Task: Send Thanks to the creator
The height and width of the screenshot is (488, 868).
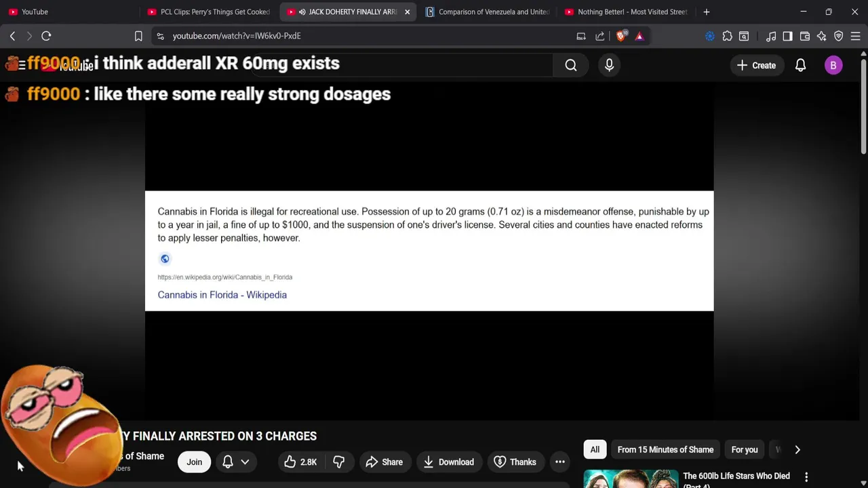Action: (x=515, y=462)
